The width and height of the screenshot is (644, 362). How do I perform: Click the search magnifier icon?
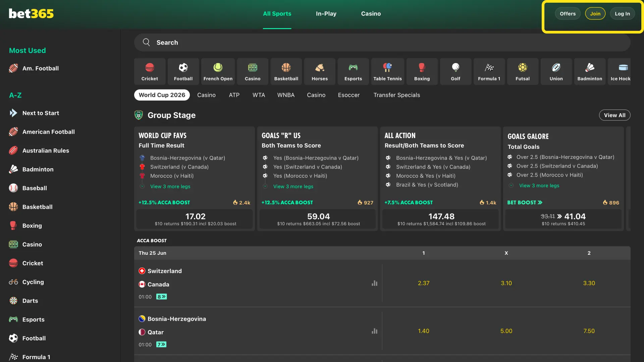(x=146, y=42)
